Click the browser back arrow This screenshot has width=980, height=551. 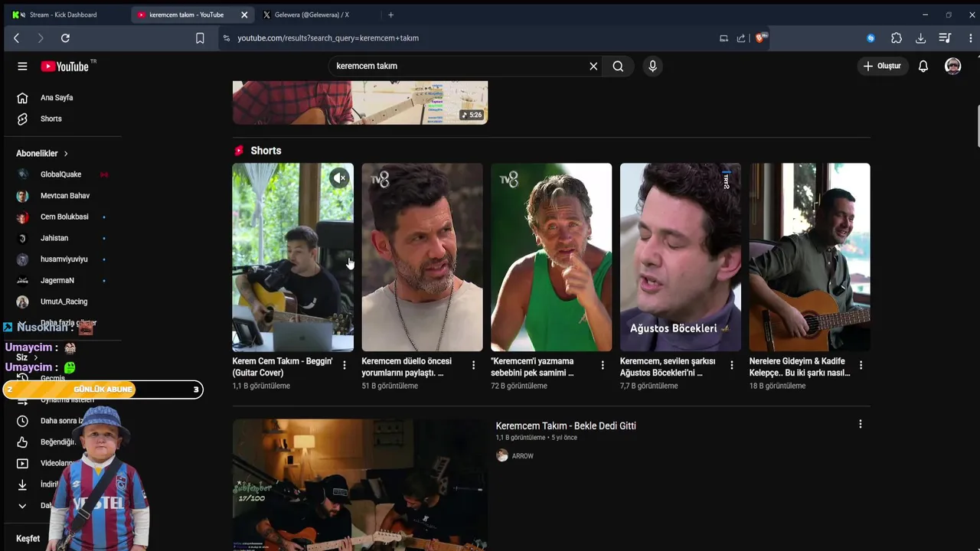click(x=16, y=38)
